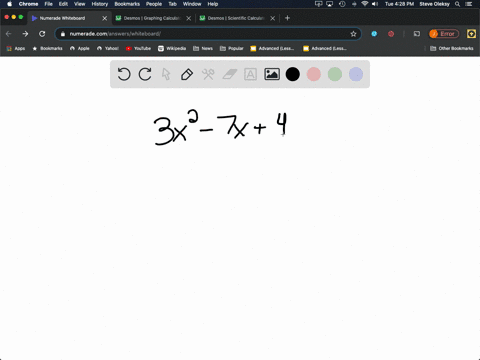Pick the eraser tool
480x360 pixels.
(x=229, y=74)
